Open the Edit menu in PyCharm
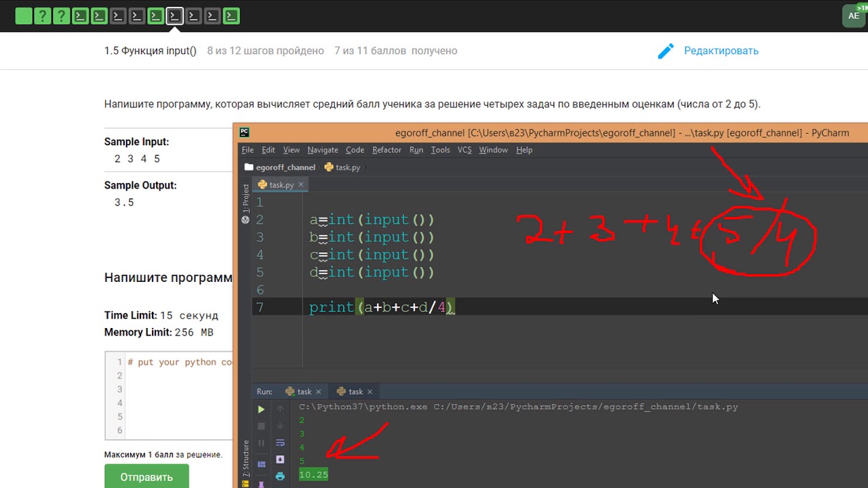 [x=269, y=150]
